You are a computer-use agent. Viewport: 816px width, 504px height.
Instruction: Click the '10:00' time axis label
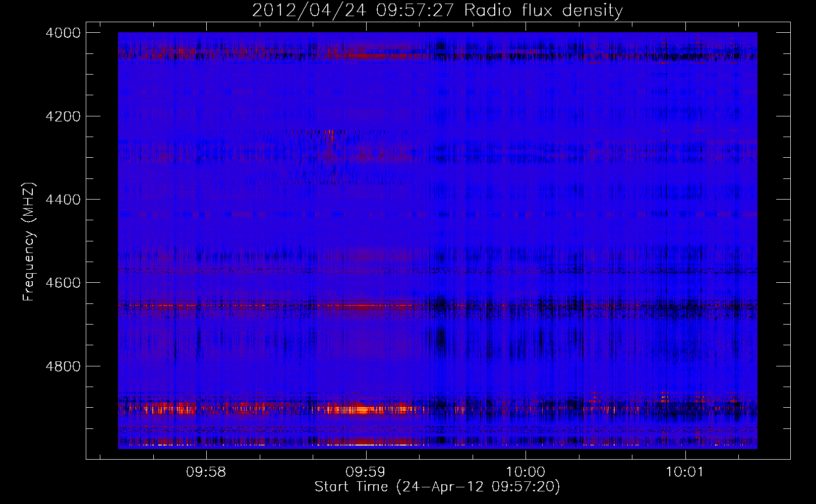(x=526, y=472)
